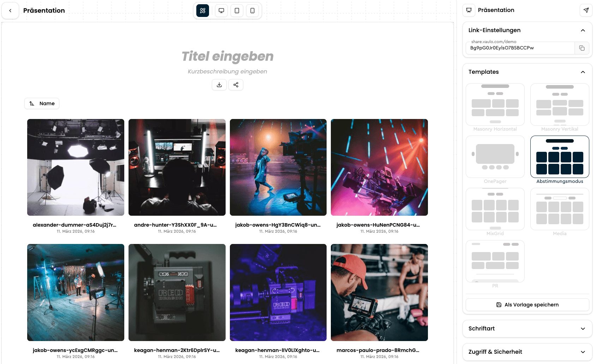Click the send paper-plane icon
Screen dimensions: 596x364
click(586, 10)
